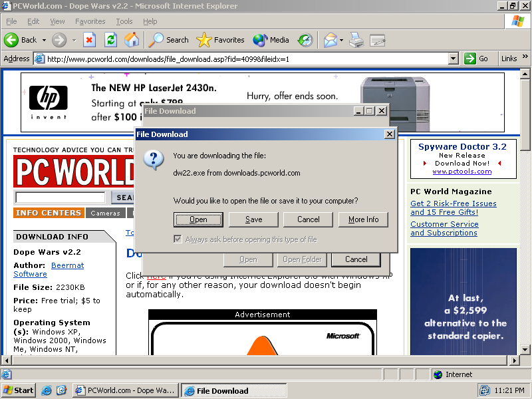Image resolution: width=532 pixels, height=399 pixels.
Task: Close the front File Download dialog
Action: click(389, 134)
